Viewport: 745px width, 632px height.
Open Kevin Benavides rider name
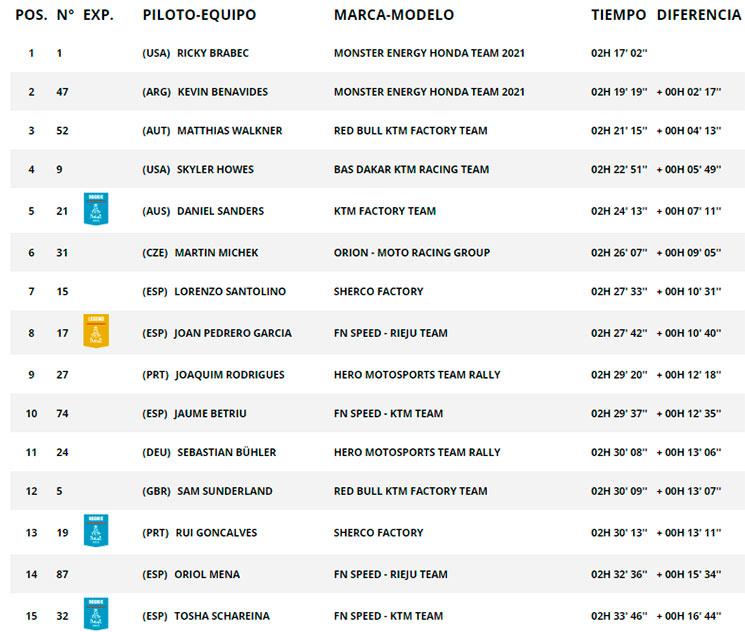point(223,92)
